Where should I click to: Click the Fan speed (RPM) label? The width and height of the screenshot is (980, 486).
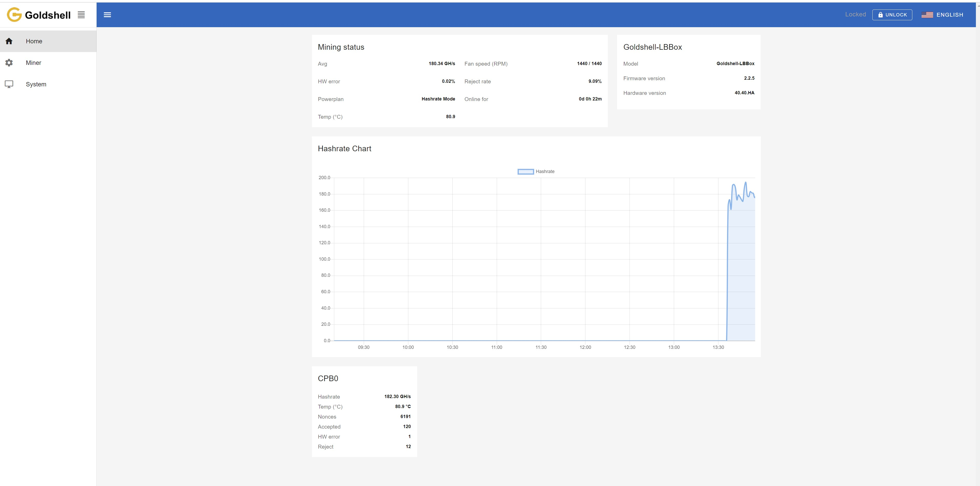[x=486, y=64]
